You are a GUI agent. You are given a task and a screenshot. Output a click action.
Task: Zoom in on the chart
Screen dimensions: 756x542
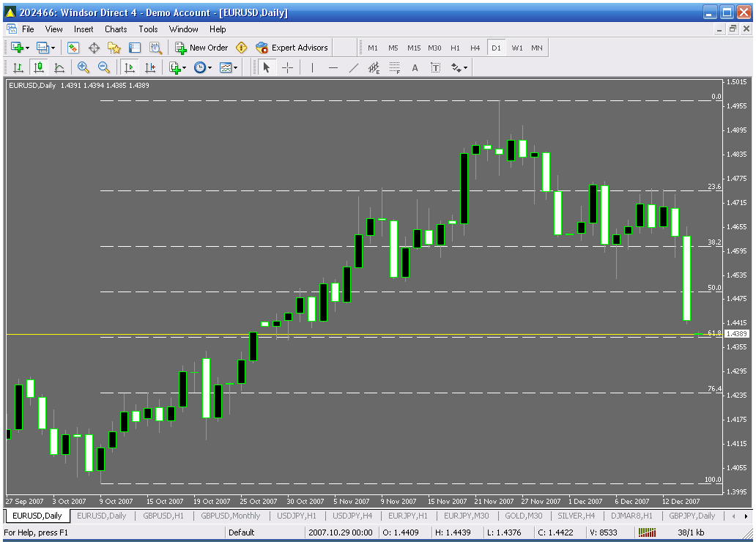pyautogui.click(x=84, y=67)
